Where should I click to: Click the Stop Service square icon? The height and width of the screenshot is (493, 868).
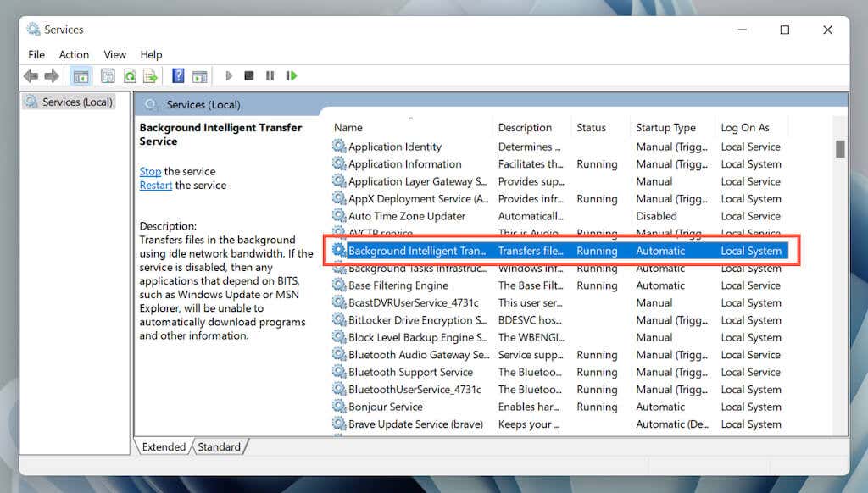[x=249, y=75]
